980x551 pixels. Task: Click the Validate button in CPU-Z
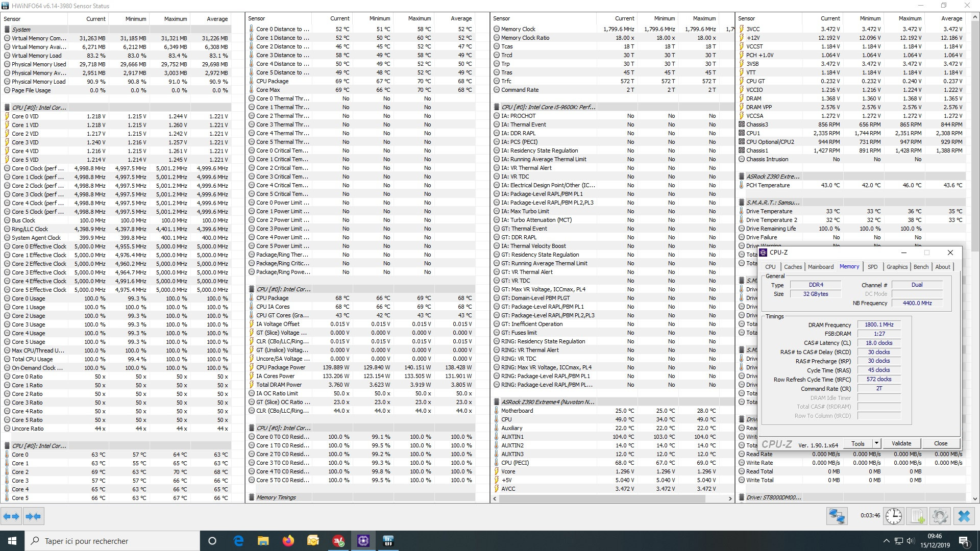tap(901, 443)
